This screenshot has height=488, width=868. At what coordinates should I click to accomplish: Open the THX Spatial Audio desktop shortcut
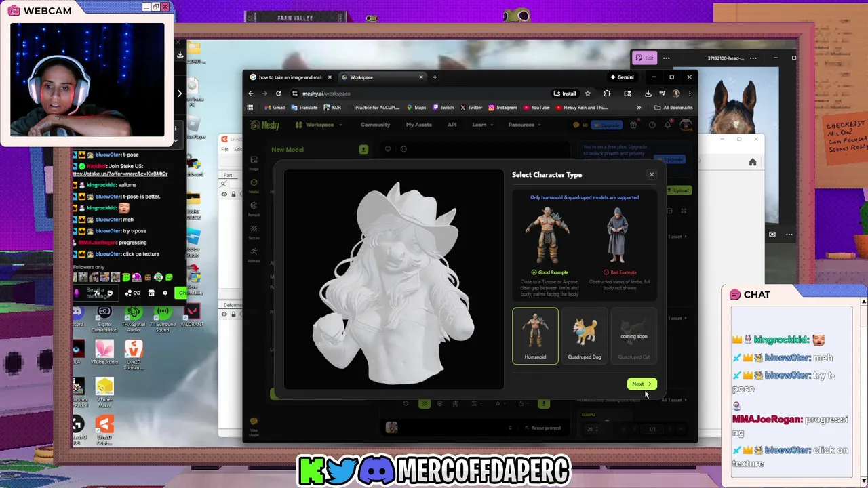click(134, 319)
